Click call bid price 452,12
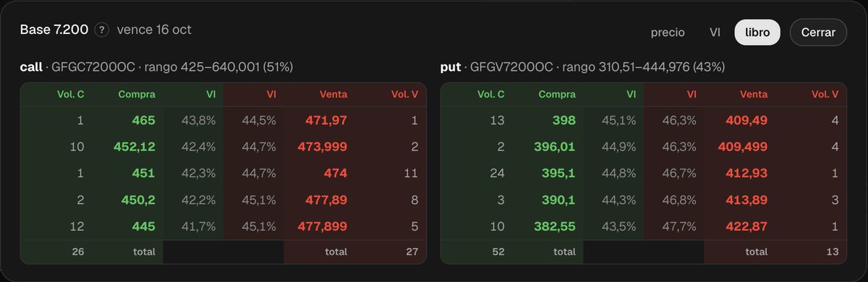868x282 pixels. coord(135,147)
